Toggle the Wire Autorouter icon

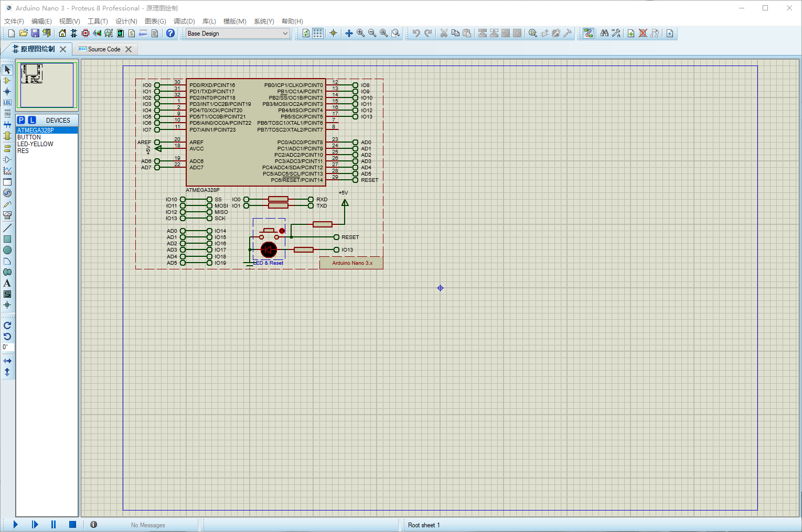point(589,33)
